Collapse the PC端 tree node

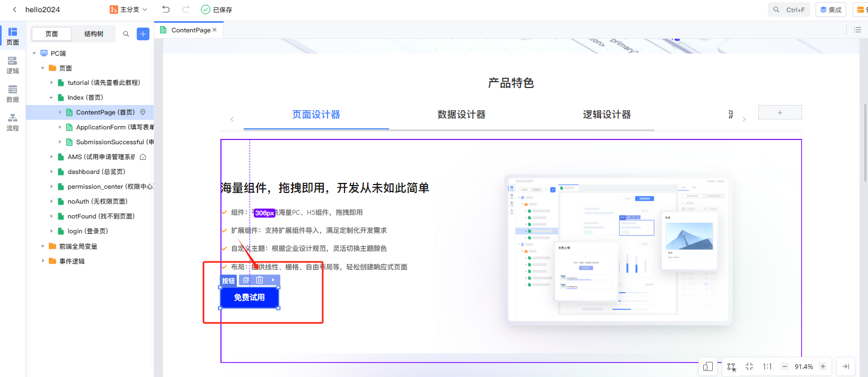tap(34, 53)
